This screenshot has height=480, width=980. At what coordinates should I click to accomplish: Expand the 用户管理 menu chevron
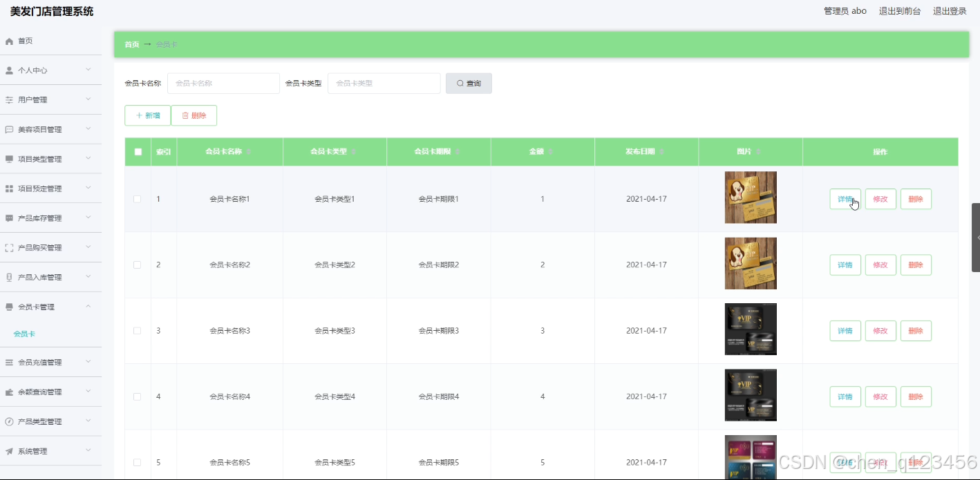88,99
